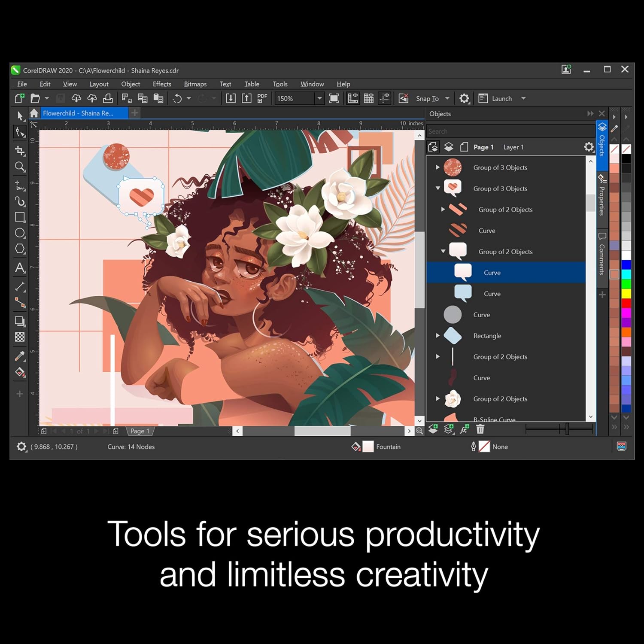Open the Snap To dropdown arrow

pos(447,98)
